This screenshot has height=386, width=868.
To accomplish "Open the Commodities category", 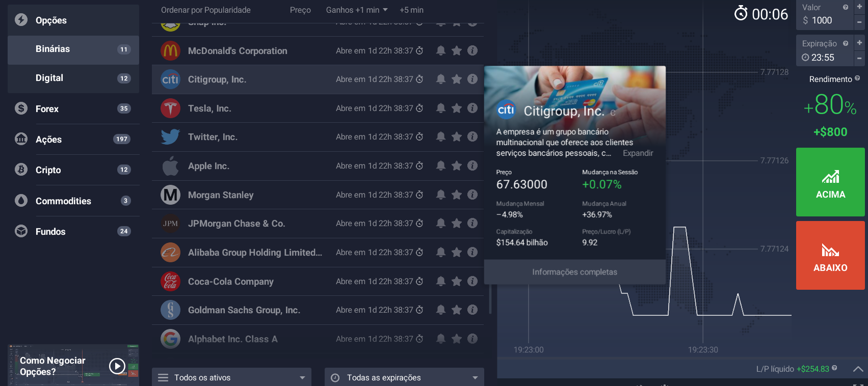I will [x=73, y=201].
